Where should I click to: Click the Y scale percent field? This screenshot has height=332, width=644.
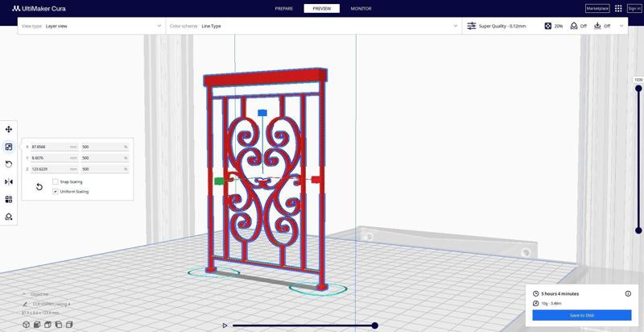tap(105, 158)
